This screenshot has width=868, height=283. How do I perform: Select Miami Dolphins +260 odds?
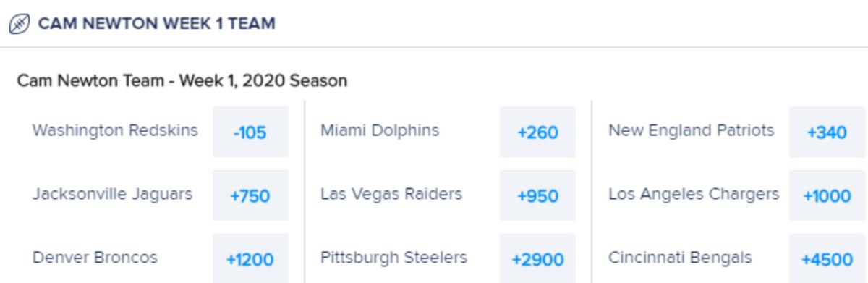coord(537,132)
